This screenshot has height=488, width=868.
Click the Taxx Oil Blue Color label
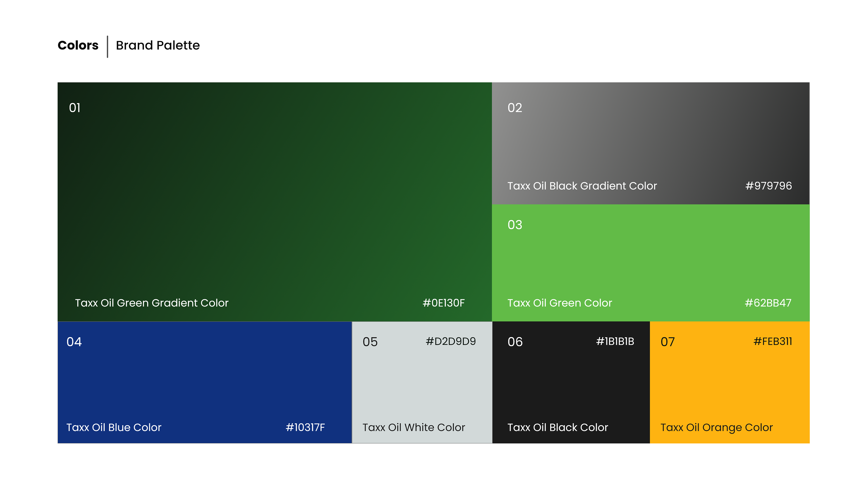[114, 427]
